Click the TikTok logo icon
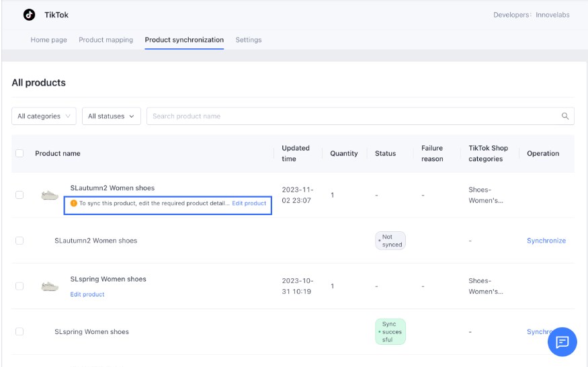 [29, 15]
